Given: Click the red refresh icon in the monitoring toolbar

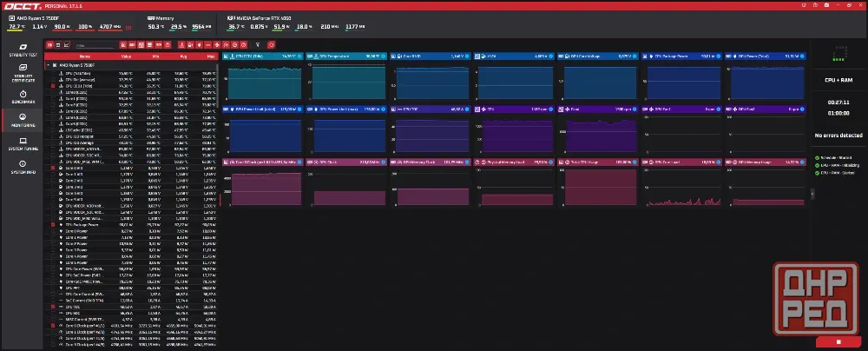Looking at the screenshot, I should pyautogui.click(x=271, y=45).
